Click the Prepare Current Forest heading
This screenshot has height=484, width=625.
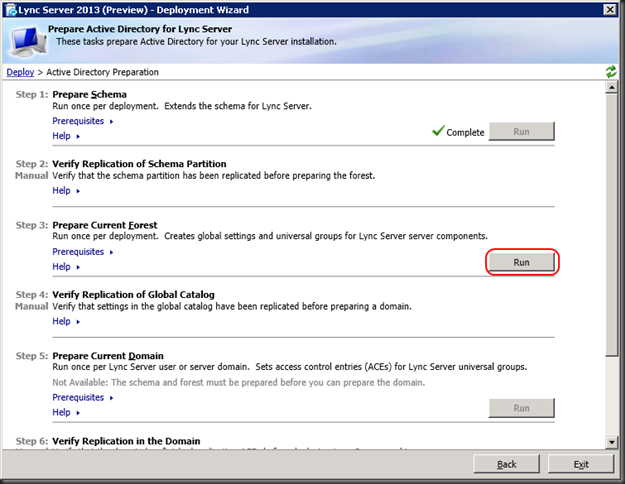point(105,225)
